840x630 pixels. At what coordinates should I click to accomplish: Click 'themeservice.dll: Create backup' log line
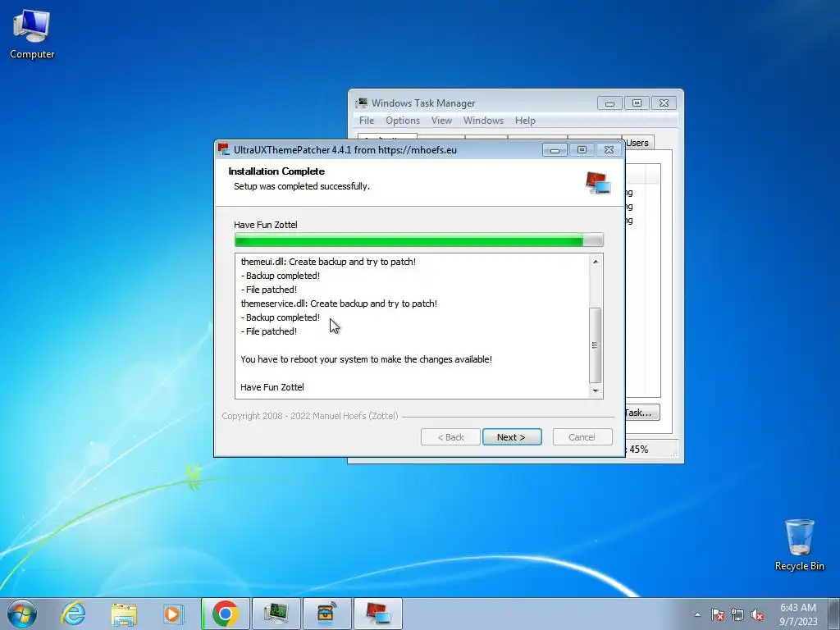339,304
